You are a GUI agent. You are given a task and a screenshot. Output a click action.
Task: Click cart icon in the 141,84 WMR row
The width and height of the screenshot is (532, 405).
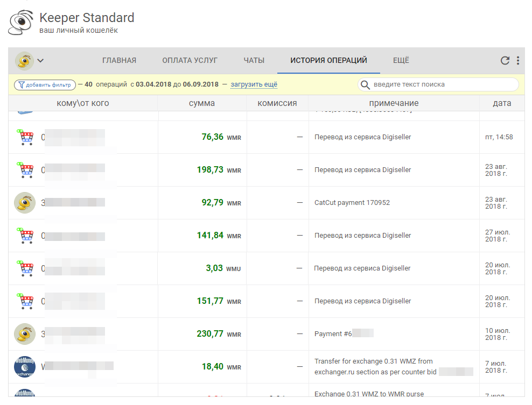[x=25, y=236]
